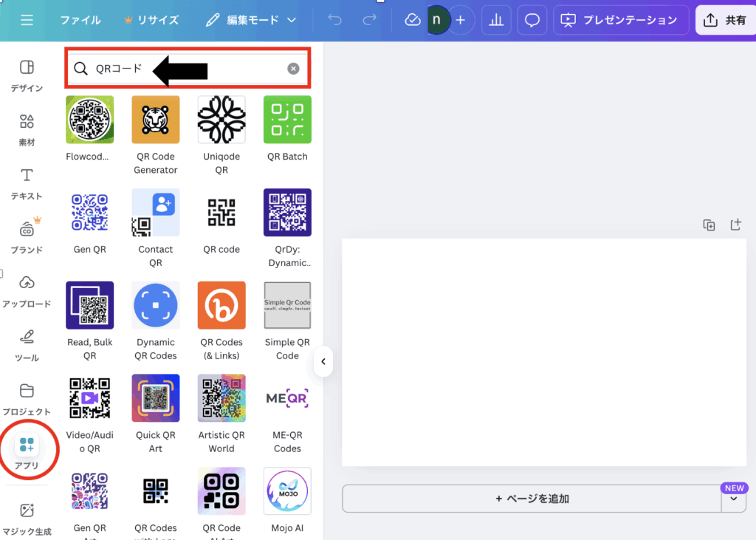The image size is (756, 540).
Task: Open the プロジェクト sidebar tab
Action: click(27, 400)
